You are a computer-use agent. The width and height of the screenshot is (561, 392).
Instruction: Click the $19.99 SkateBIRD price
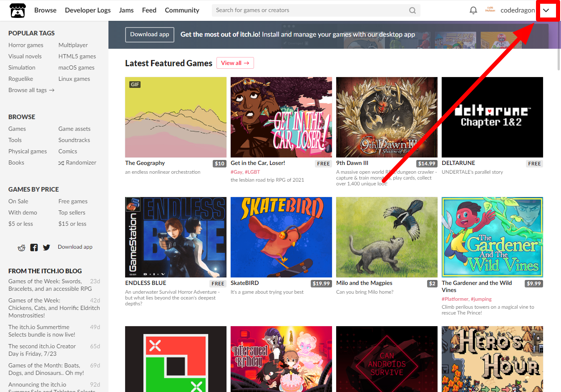click(x=321, y=284)
